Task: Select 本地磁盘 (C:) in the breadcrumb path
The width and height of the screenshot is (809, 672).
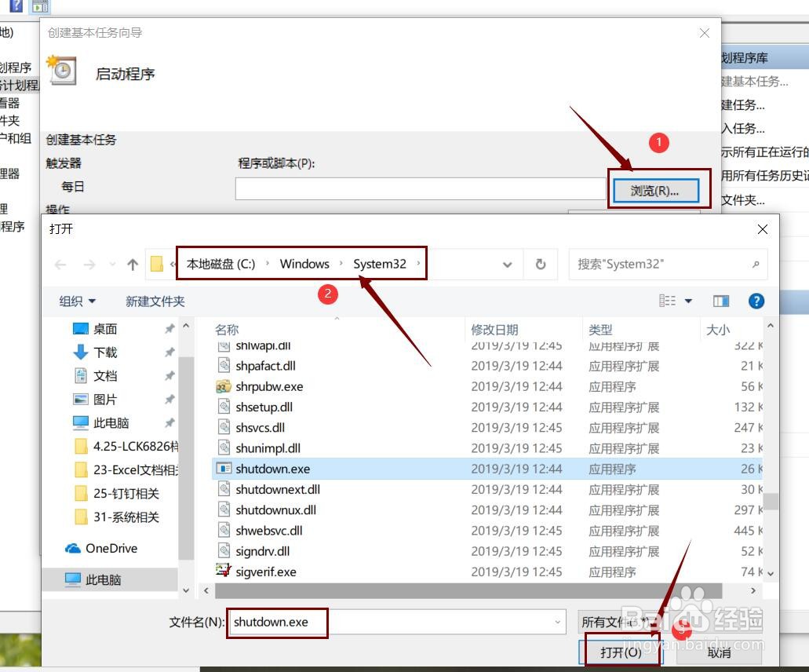Action: (x=220, y=265)
